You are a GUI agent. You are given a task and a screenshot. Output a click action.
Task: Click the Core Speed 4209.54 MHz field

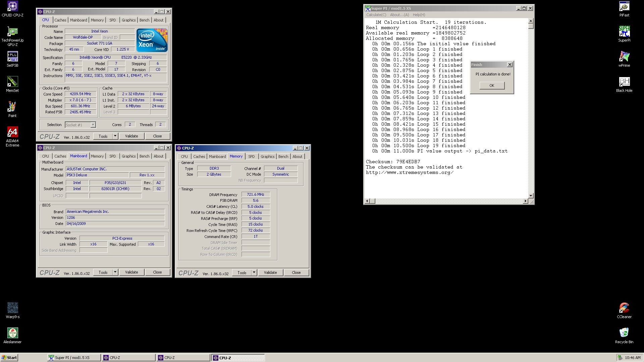pyautogui.click(x=80, y=94)
